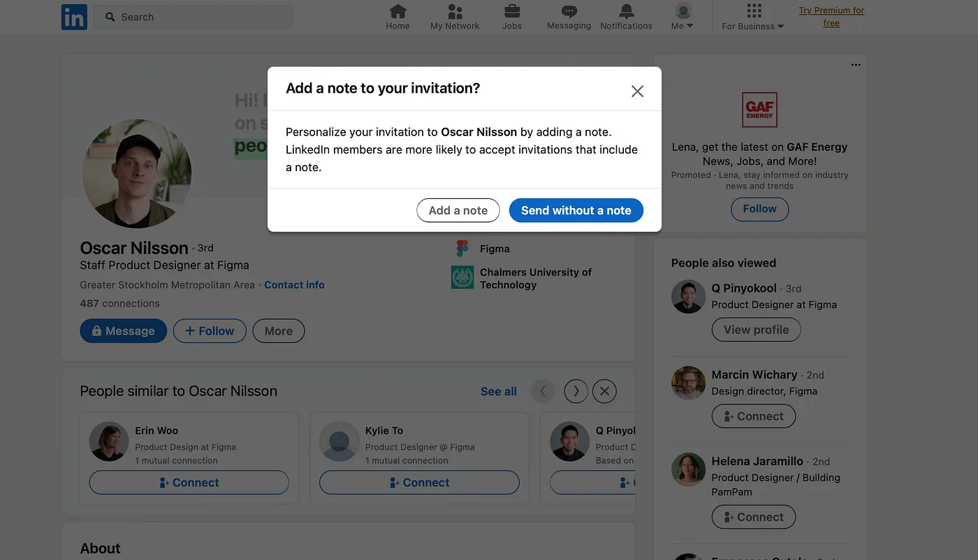The width and height of the screenshot is (978, 560).
Task: Dismiss the People similar section
Action: tap(604, 391)
